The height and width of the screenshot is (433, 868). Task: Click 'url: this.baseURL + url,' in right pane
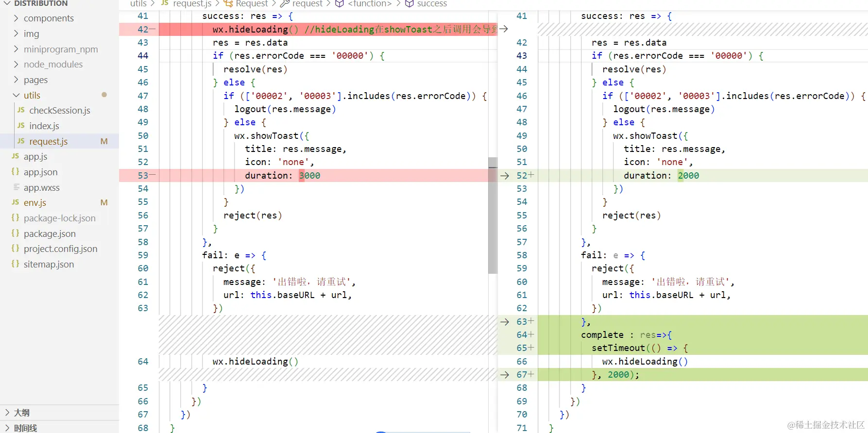[x=666, y=295]
